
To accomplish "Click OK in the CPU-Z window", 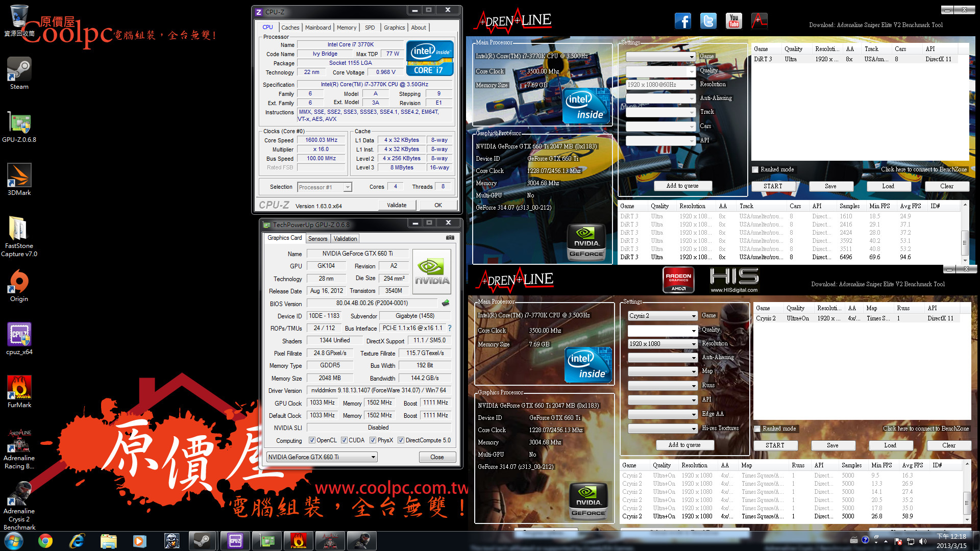I will point(438,205).
